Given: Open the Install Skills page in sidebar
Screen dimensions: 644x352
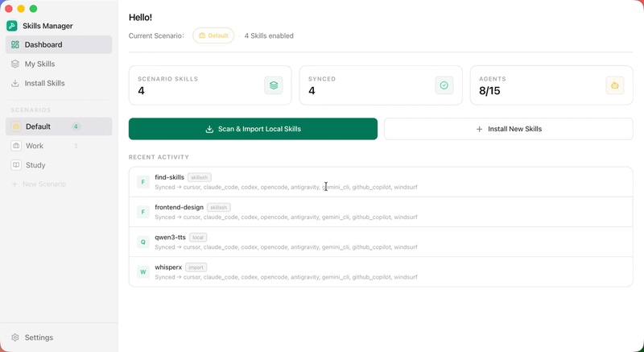Looking at the screenshot, I should 59,84.
